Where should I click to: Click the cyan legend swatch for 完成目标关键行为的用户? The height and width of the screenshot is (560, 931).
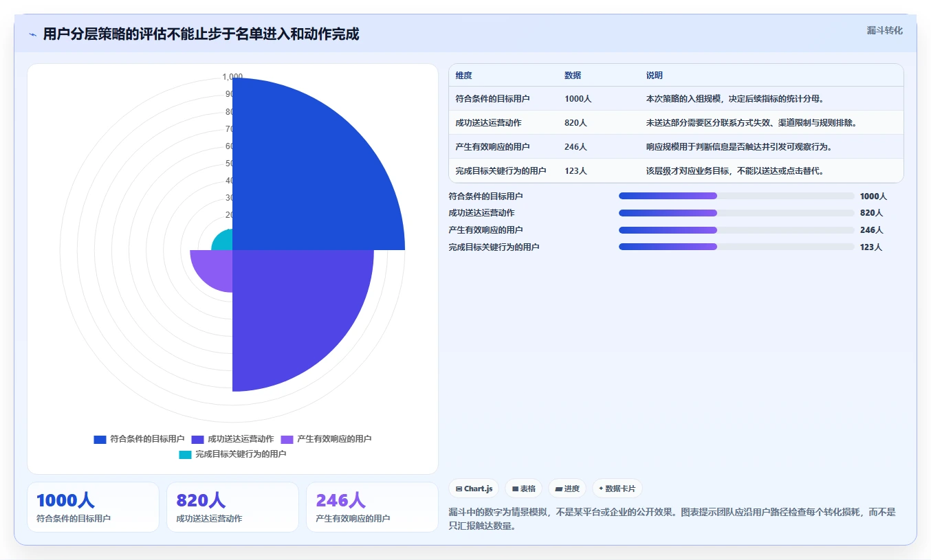[185, 454]
